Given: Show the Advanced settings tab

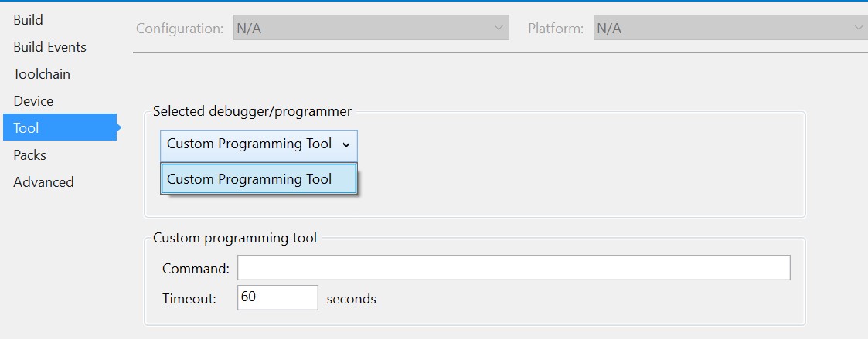Looking at the screenshot, I should coord(43,182).
